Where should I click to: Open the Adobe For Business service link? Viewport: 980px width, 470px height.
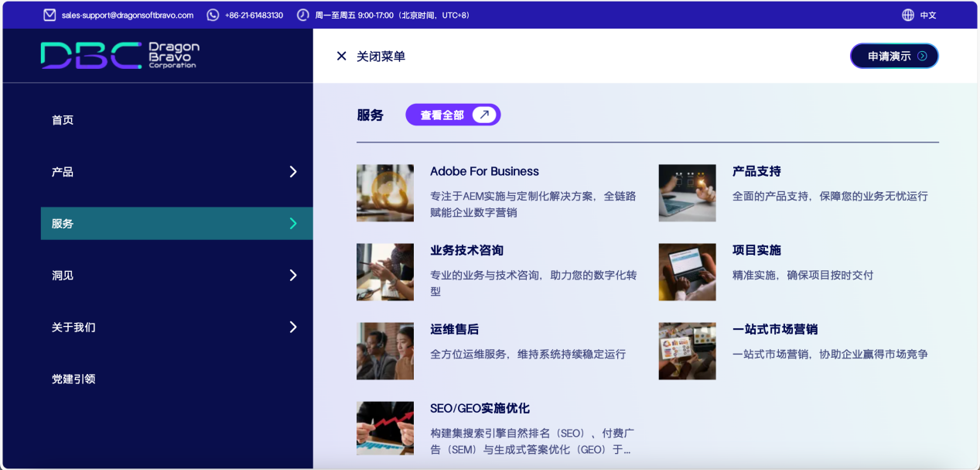(x=484, y=171)
